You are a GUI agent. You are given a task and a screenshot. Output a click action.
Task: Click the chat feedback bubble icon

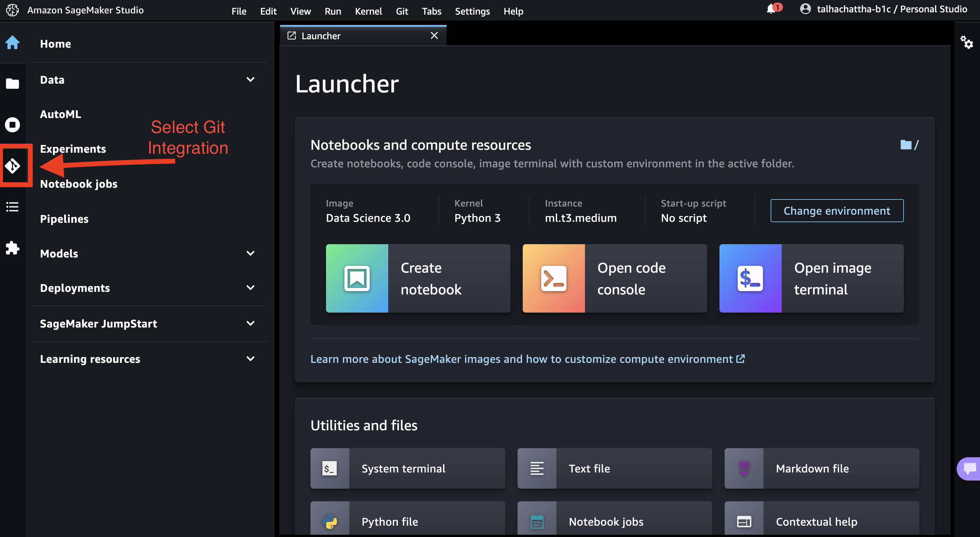[969, 469]
